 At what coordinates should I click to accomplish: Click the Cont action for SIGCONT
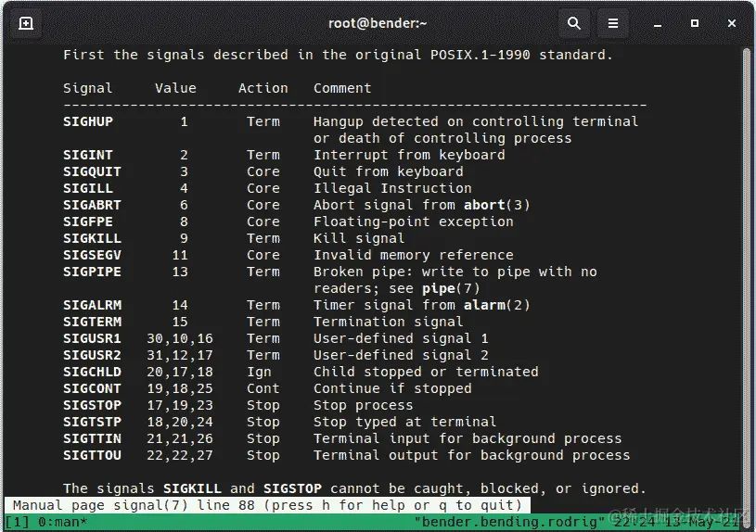pyautogui.click(x=263, y=388)
